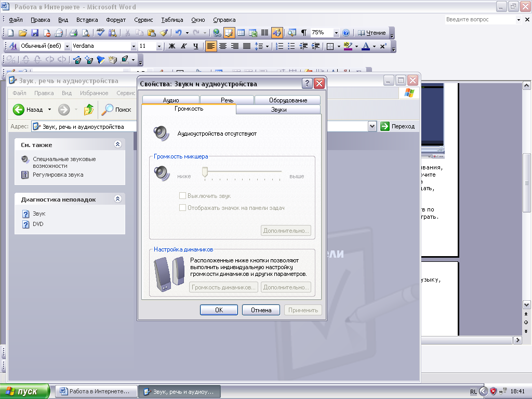Open font color dropdown arrow
The image size is (532, 399).
pos(374,46)
